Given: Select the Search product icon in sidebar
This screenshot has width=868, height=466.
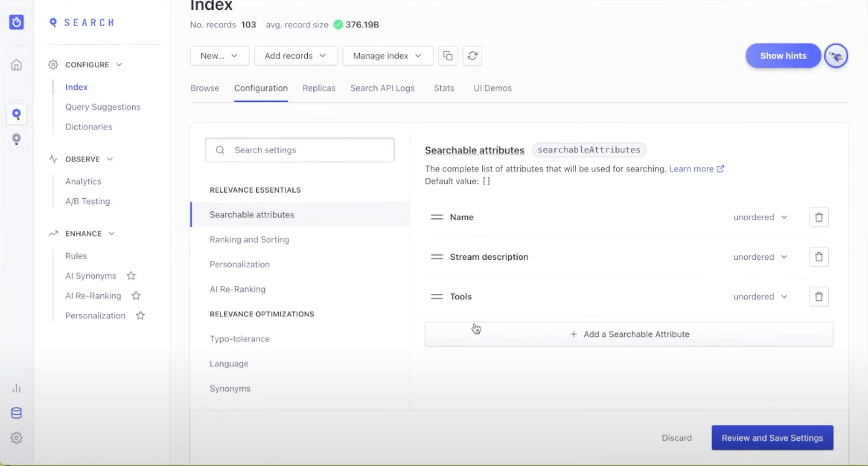Looking at the screenshot, I should [x=16, y=114].
